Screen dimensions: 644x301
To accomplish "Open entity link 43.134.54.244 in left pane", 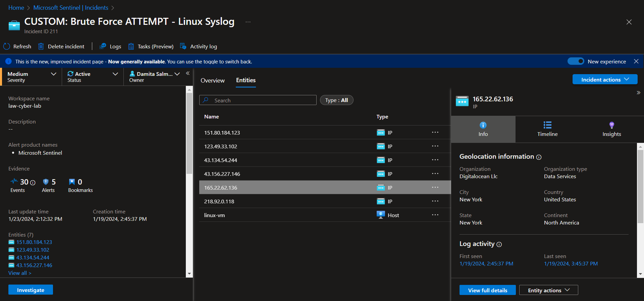I will (x=33, y=258).
